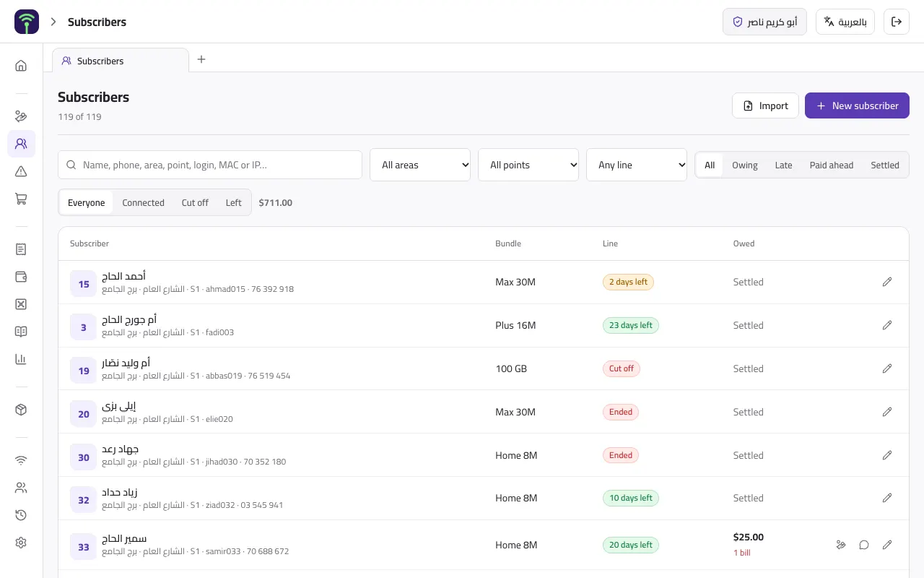Select the Settled balance filter

pyautogui.click(x=885, y=165)
